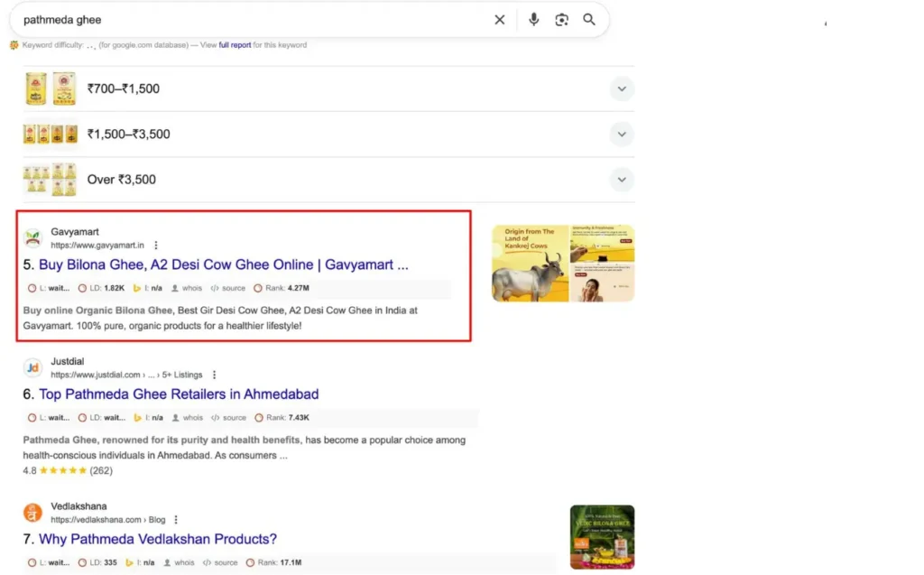Expand the Over ₹3,500 price range
Image resolution: width=924 pixels, height=575 pixels.
pyautogui.click(x=621, y=180)
